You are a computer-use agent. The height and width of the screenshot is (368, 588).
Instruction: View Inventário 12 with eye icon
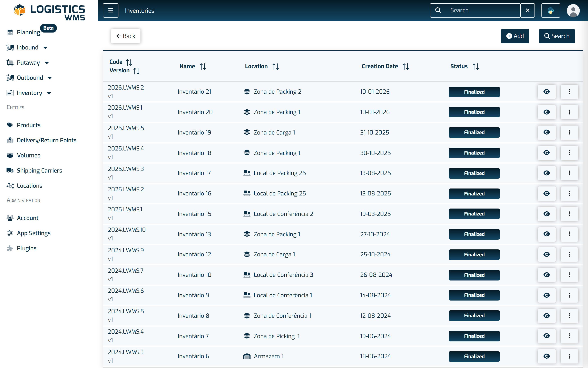click(x=546, y=254)
